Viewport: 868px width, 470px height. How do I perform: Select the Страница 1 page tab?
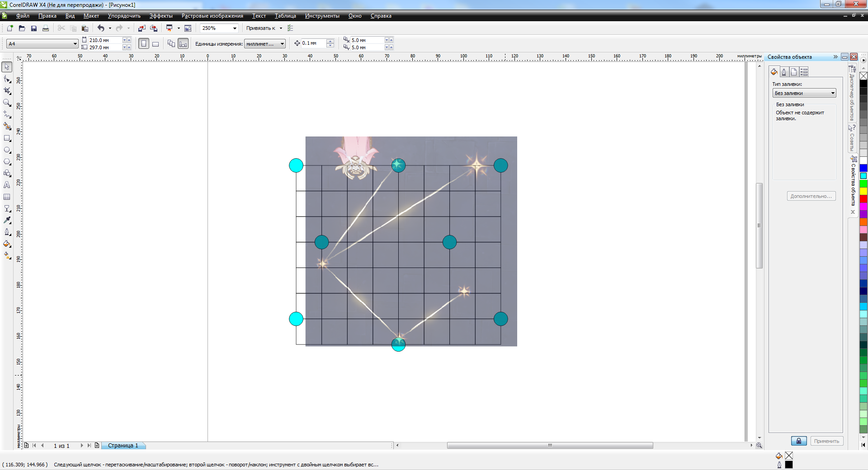point(123,446)
